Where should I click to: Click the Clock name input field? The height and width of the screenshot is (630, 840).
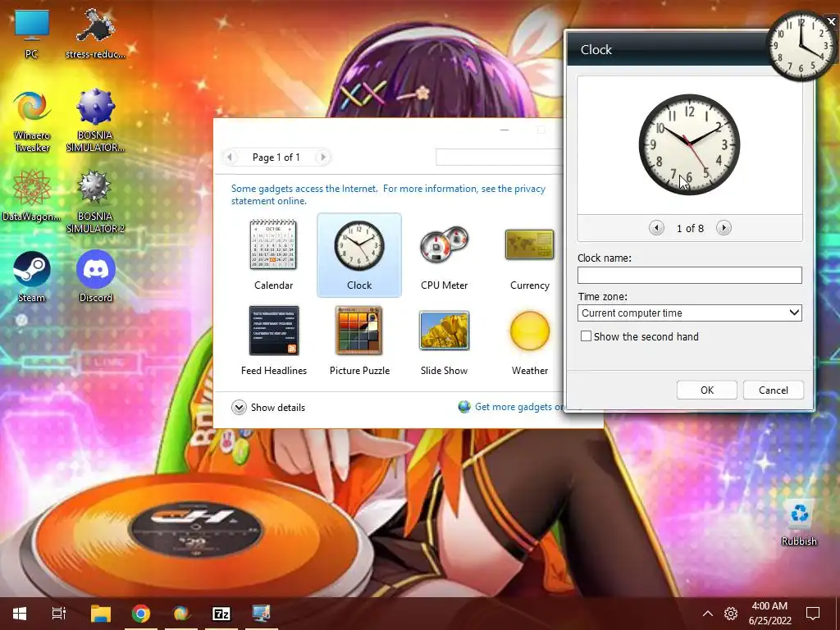point(689,275)
